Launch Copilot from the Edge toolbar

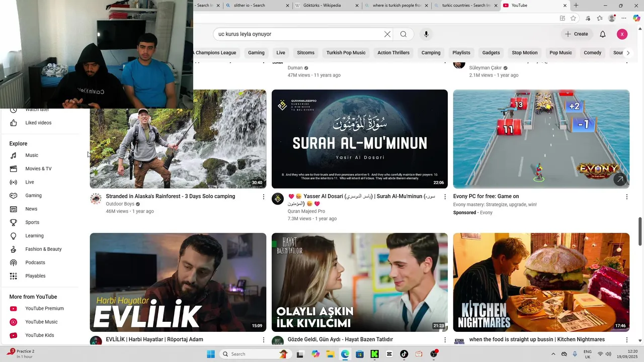point(636,18)
